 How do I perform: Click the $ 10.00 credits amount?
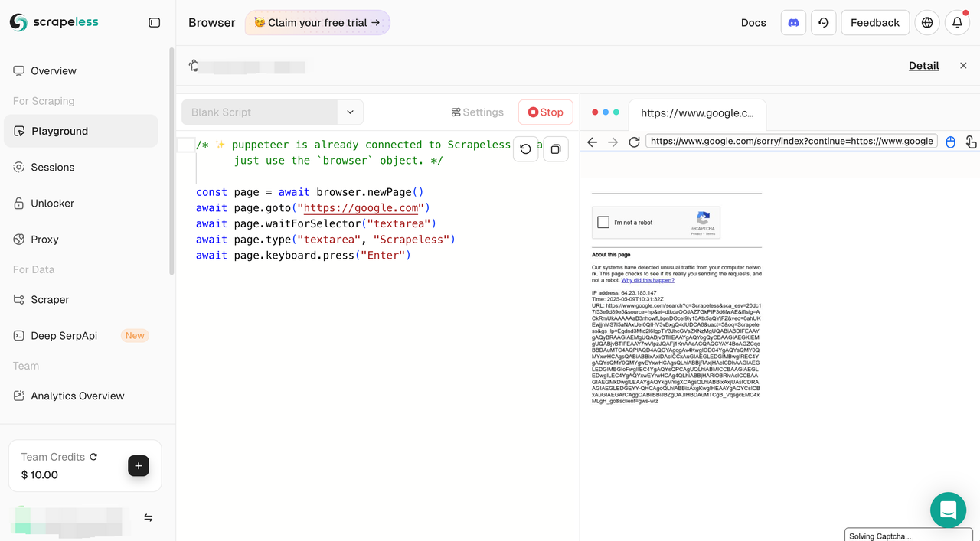point(40,474)
